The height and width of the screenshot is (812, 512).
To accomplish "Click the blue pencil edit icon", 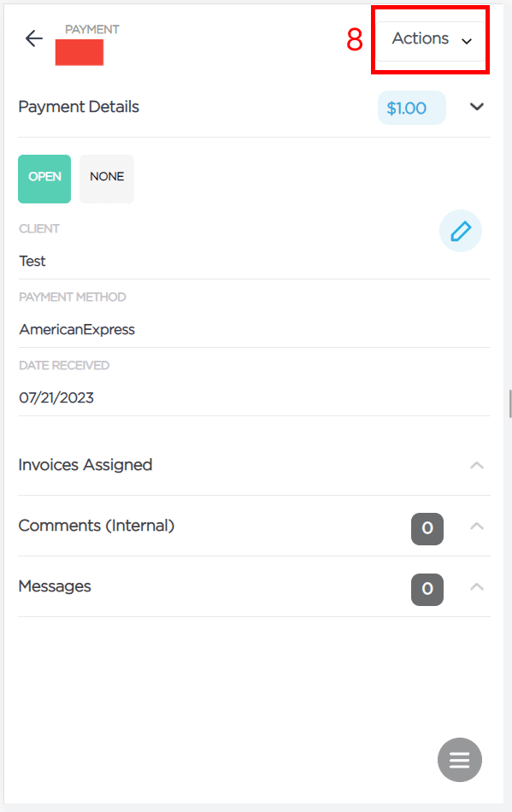I will pos(460,231).
